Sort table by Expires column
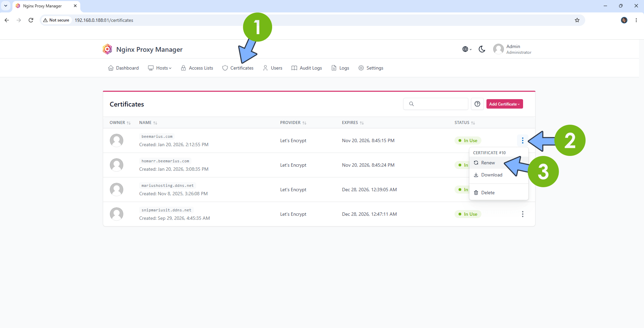The width and height of the screenshot is (644, 328). pyautogui.click(x=353, y=123)
